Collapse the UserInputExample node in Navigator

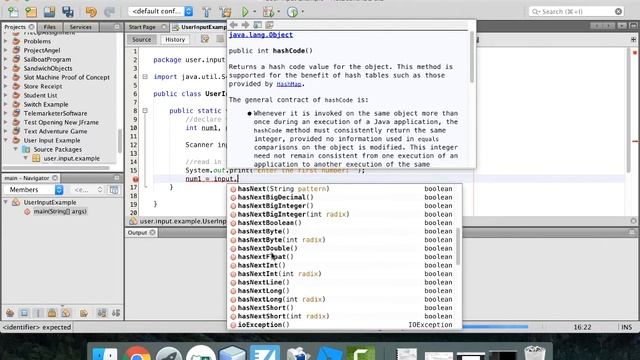(6, 202)
